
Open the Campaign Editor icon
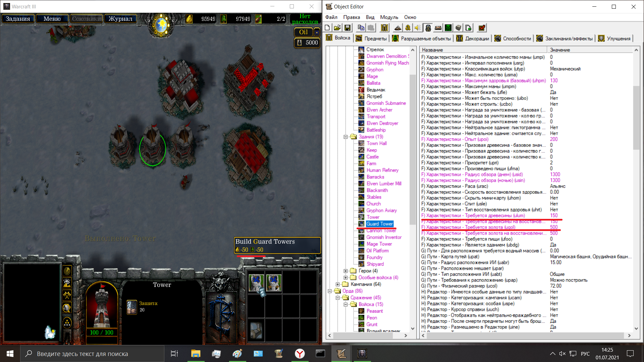438,28
